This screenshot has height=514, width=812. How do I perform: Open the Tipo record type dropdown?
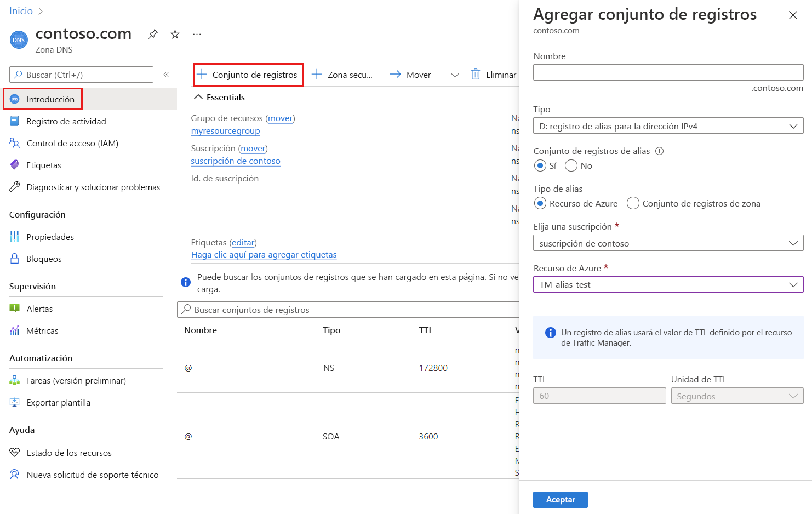pyautogui.click(x=668, y=126)
